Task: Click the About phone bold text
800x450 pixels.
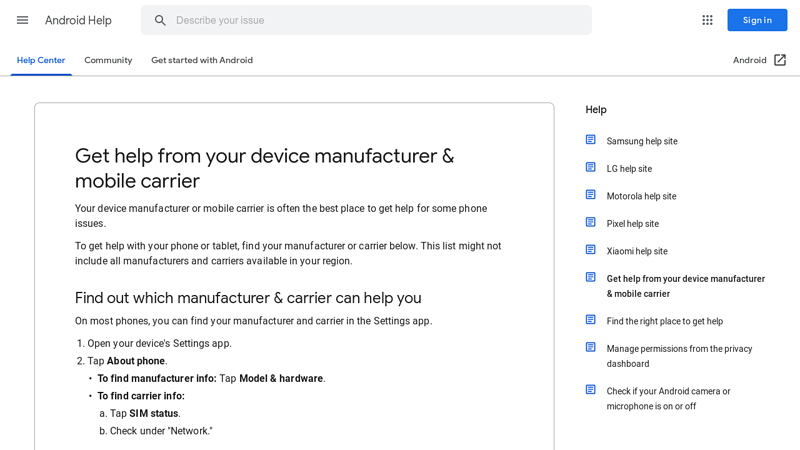Action: (x=136, y=361)
